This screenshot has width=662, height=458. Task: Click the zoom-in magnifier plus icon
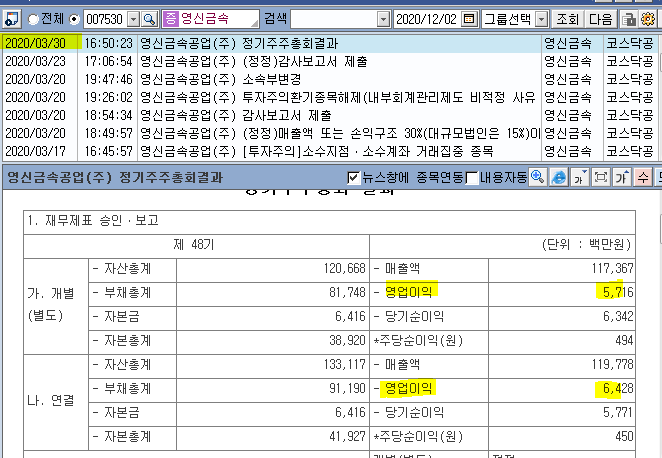pyautogui.click(x=538, y=177)
